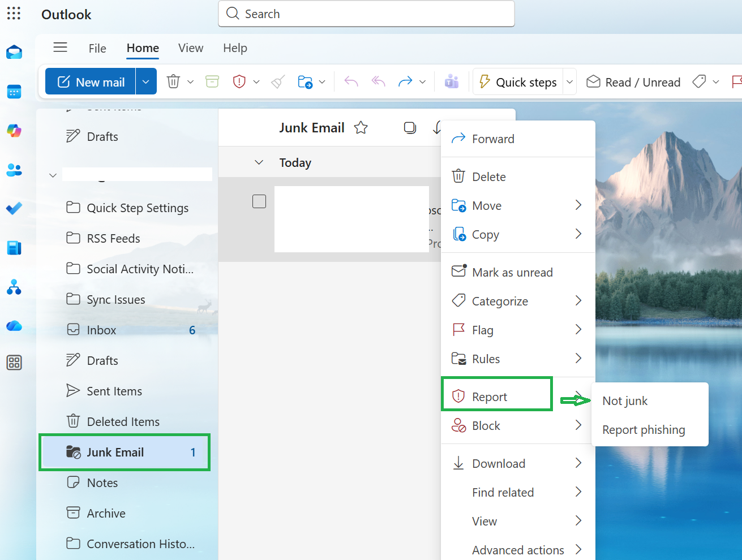Click the Teams icon in the toolbar
The width and height of the screenshot is (742, 560).
[x=452, y=82]
